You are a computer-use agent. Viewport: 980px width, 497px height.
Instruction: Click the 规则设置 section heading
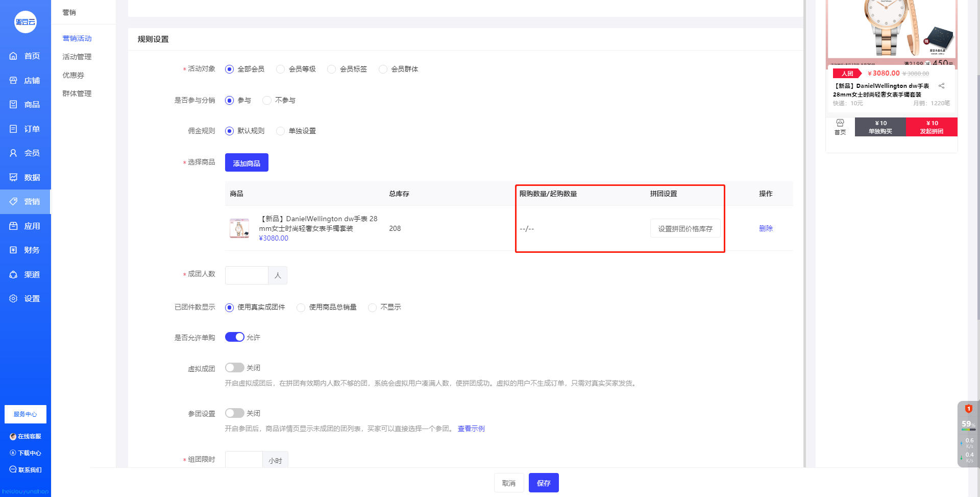153,39
